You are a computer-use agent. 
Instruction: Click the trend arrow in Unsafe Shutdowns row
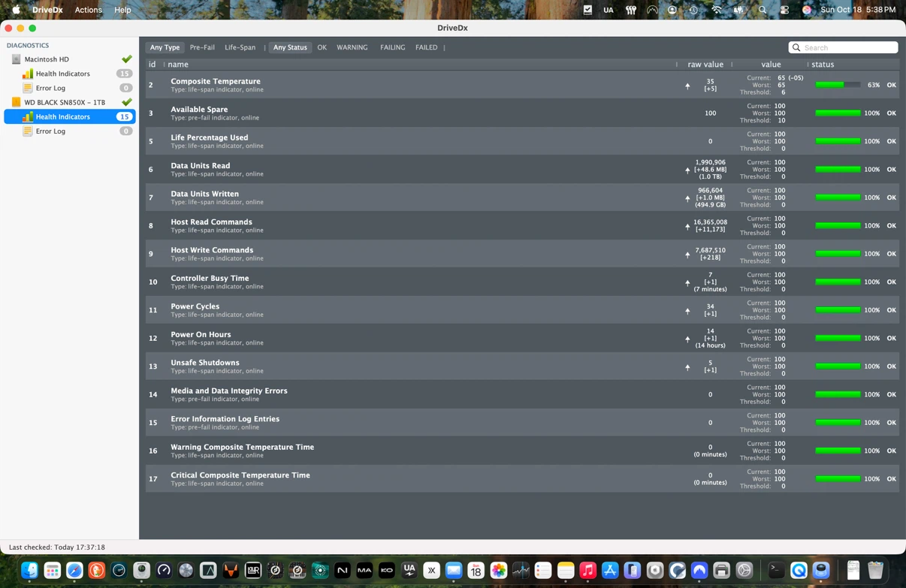[687, 367]
